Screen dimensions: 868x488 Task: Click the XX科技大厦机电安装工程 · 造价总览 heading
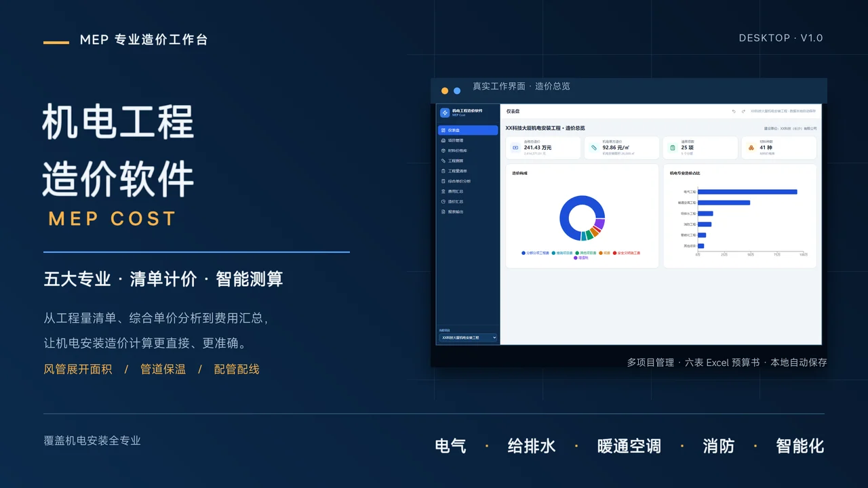pos(545,128)
